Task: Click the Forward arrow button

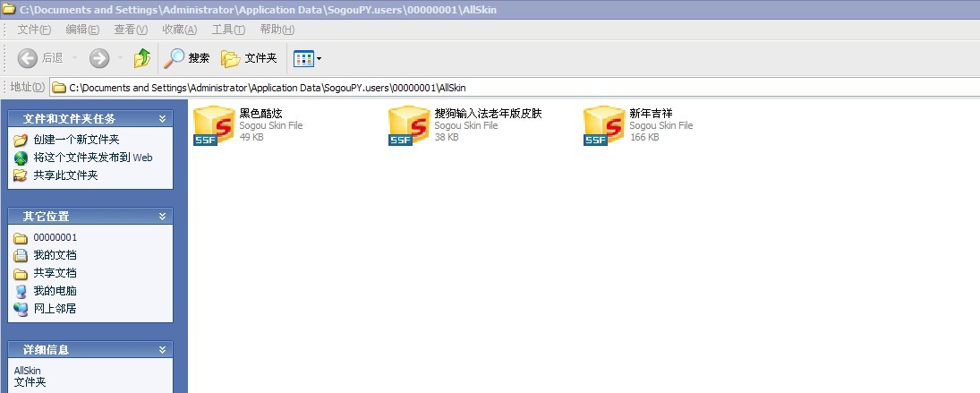Action: coord(98,58)
